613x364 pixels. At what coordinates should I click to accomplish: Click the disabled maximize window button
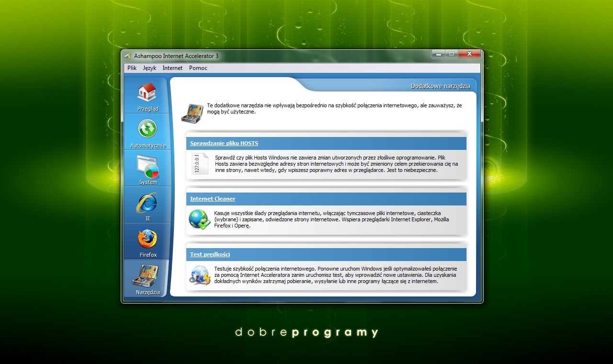[452, 54]
